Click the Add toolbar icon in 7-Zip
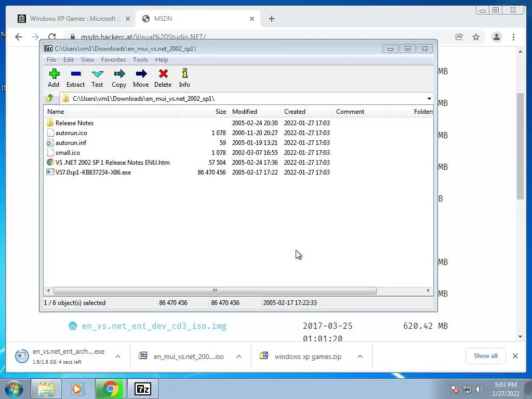532x399 pixels. (54, 78)
